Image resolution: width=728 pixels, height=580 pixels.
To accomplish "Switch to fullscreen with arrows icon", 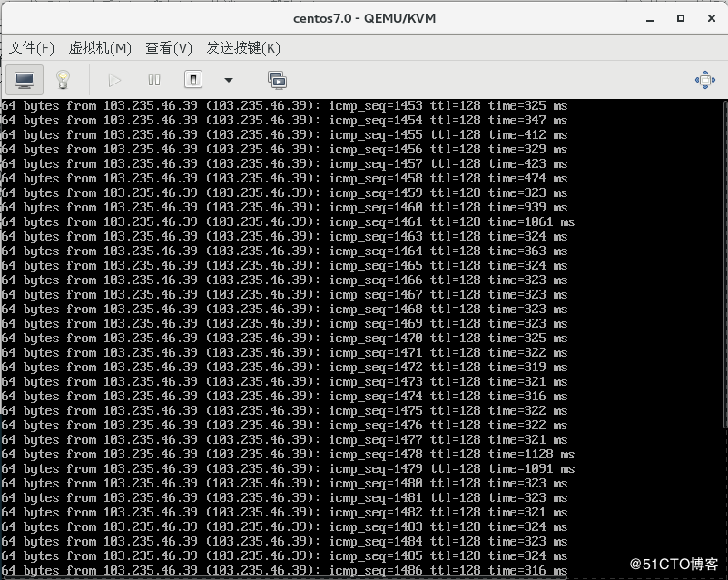I will coord(704,80).
